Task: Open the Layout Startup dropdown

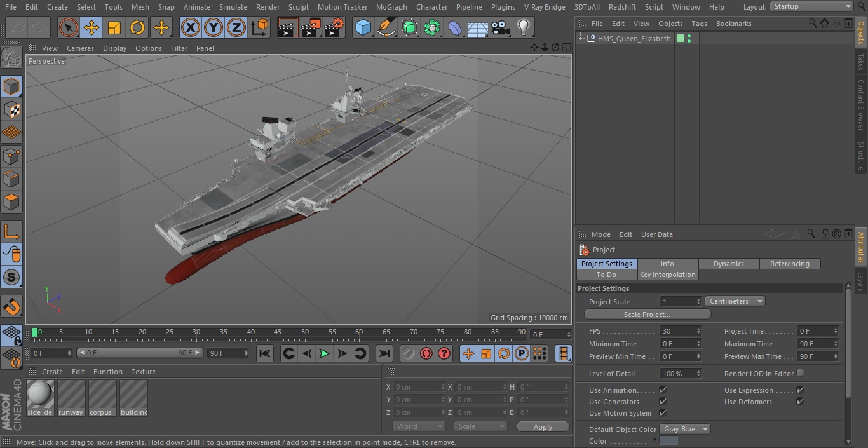Action: click(811, 6)
